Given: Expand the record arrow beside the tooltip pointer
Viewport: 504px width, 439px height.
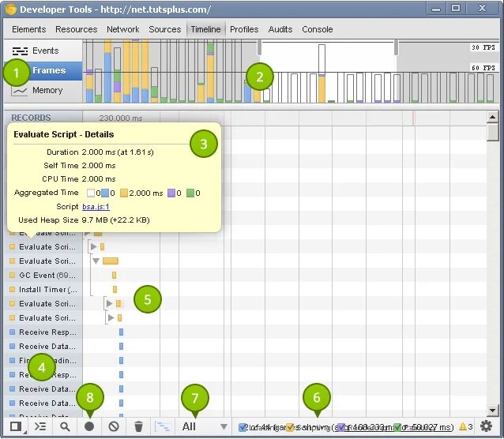Looking at the screenshot, I should [x=87, y=234].
